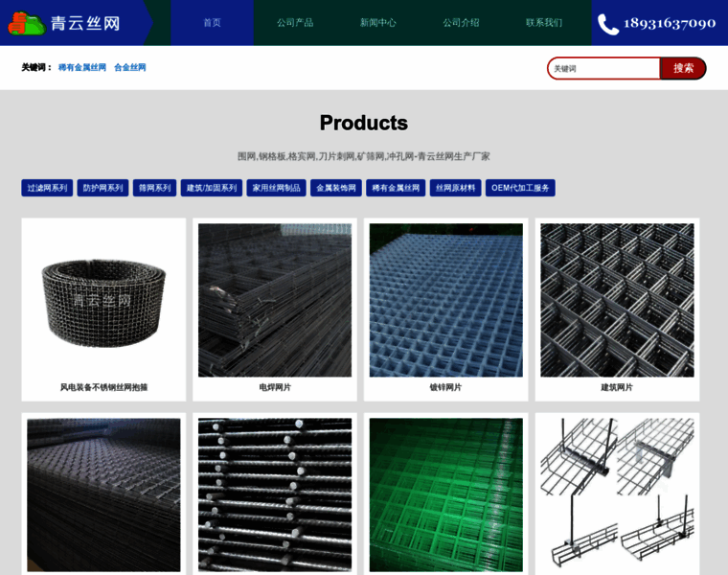Screen dimensions: 728x575
Task: Open the 镀锌网片 product image
Action: (446, 300)
